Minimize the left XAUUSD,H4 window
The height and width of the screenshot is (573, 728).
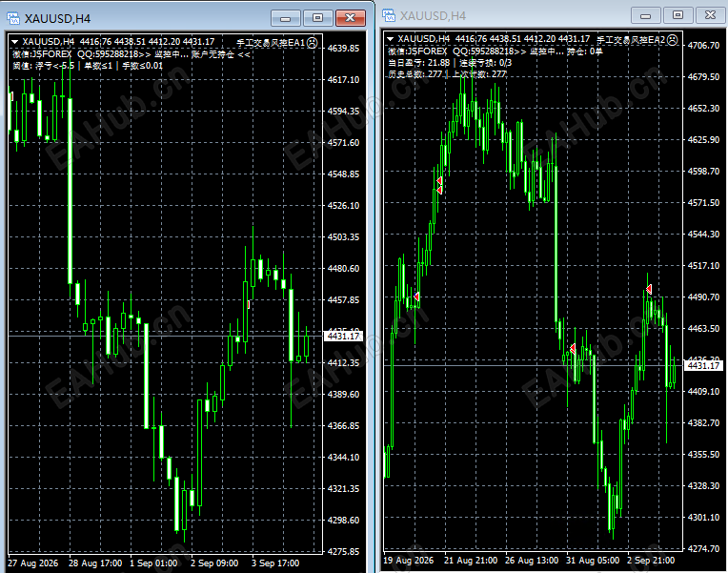coord(286,18)
